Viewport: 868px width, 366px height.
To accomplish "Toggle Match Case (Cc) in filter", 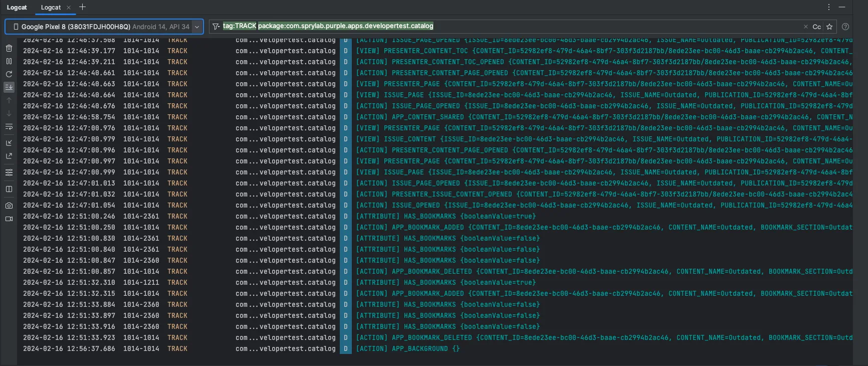I will (x=817, y=27).
